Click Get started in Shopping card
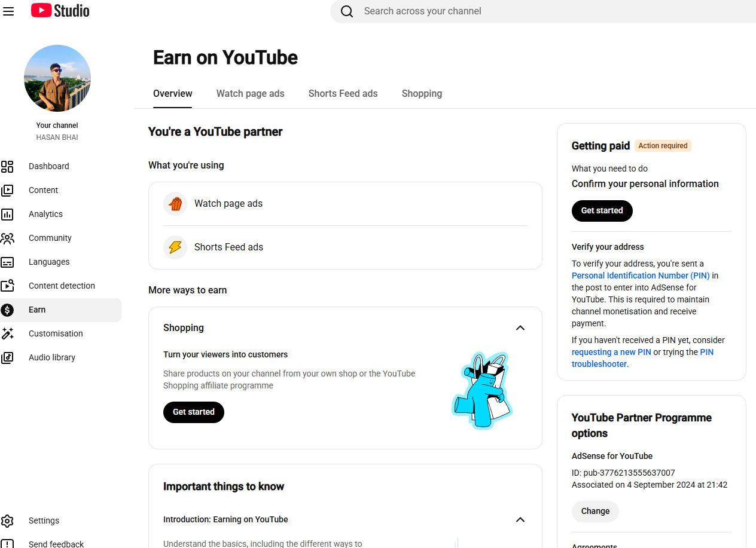The image size is (756, 548). 194,412
